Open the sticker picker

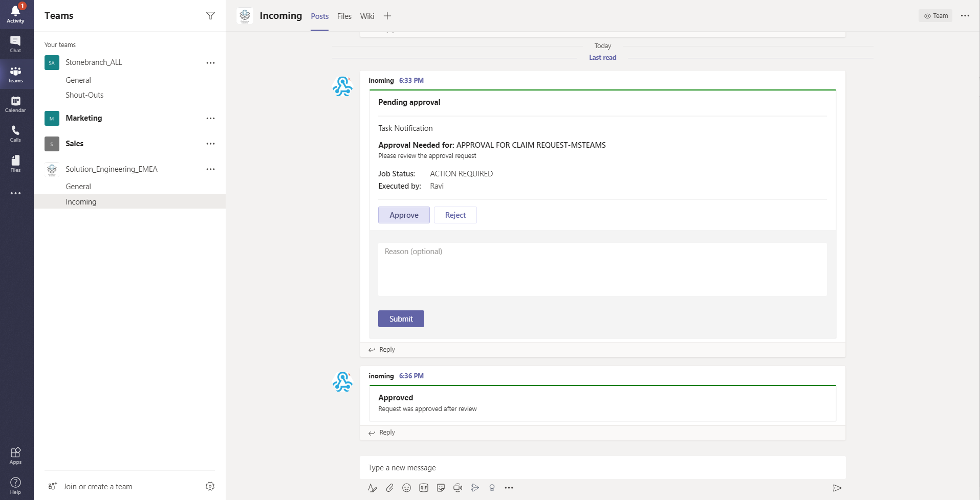[441, 488]
